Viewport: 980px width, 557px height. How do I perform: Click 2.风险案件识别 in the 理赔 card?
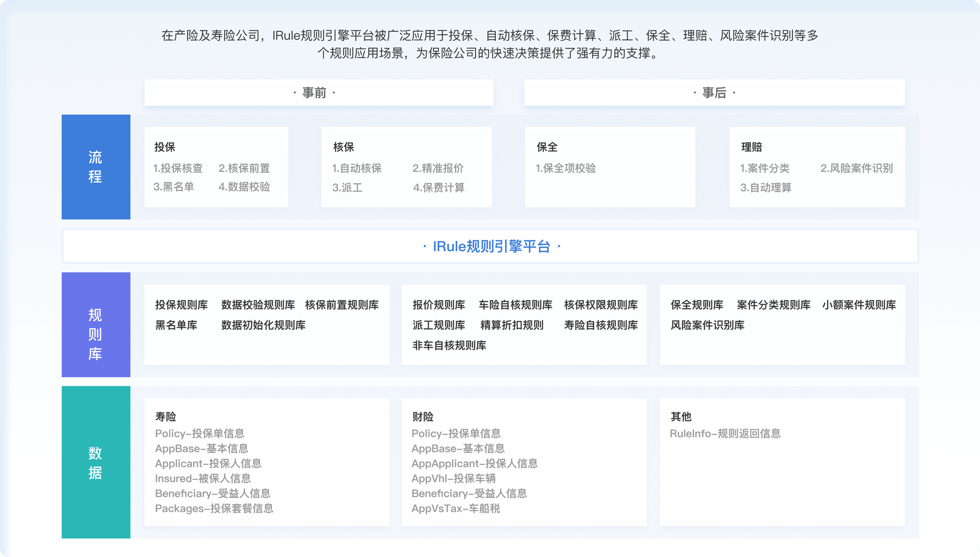(x=856, y=168)
